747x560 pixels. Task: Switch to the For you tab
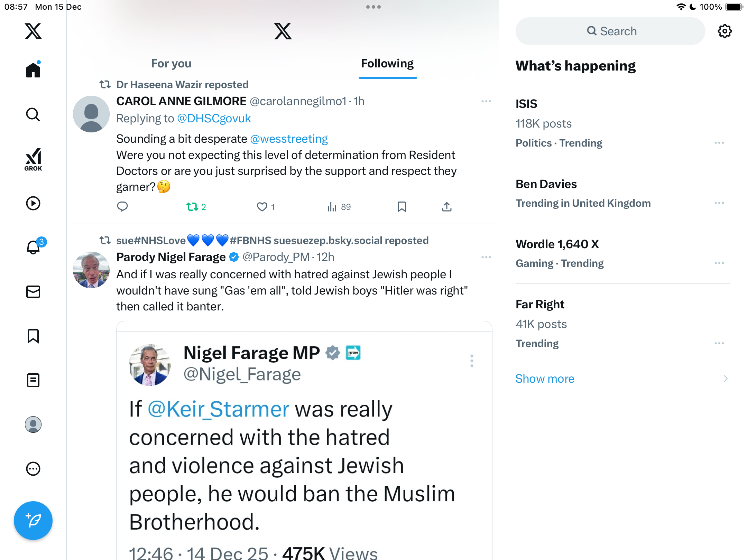point(171,64)
